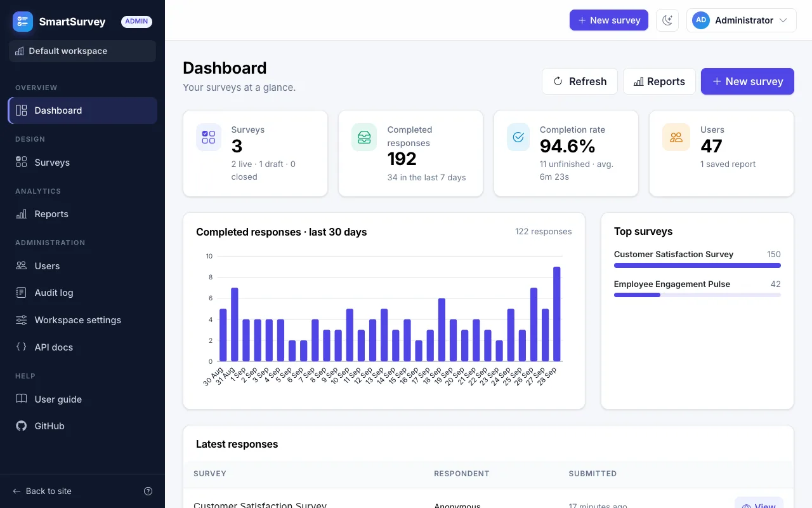812x508 pixels.
Task: Click the 94.6% completion rate value
Action: (568, 147)
